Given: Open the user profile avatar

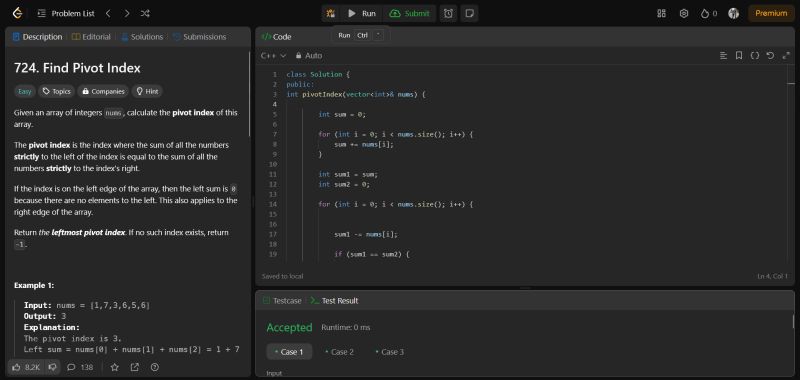Looking at the screenshot, I should pyautogui.click(x=734, y=14).
